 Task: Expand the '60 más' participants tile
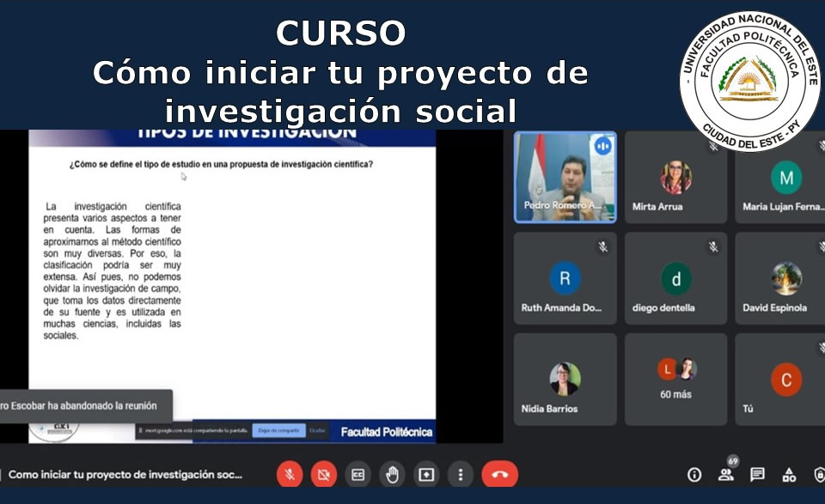tap(675, 379)
